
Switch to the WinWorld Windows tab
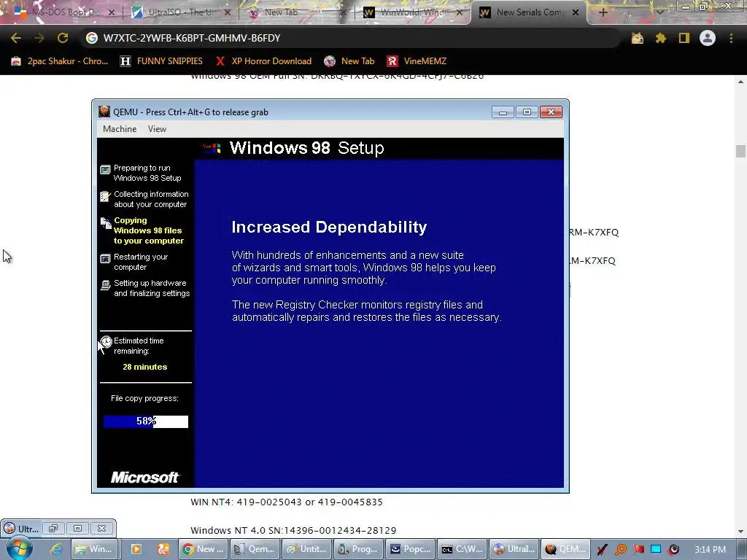(412, 12)
